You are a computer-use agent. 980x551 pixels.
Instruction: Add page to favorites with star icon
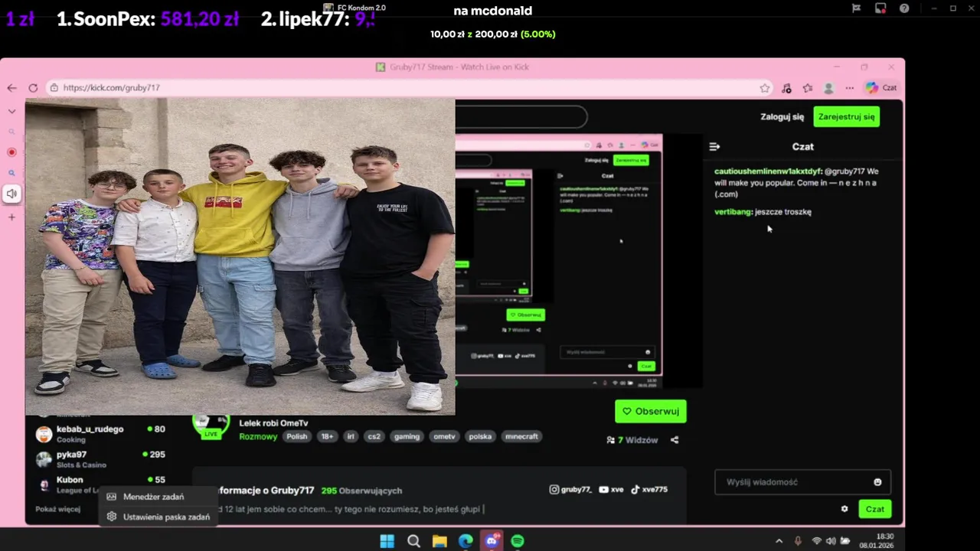(x=765, y=88)
